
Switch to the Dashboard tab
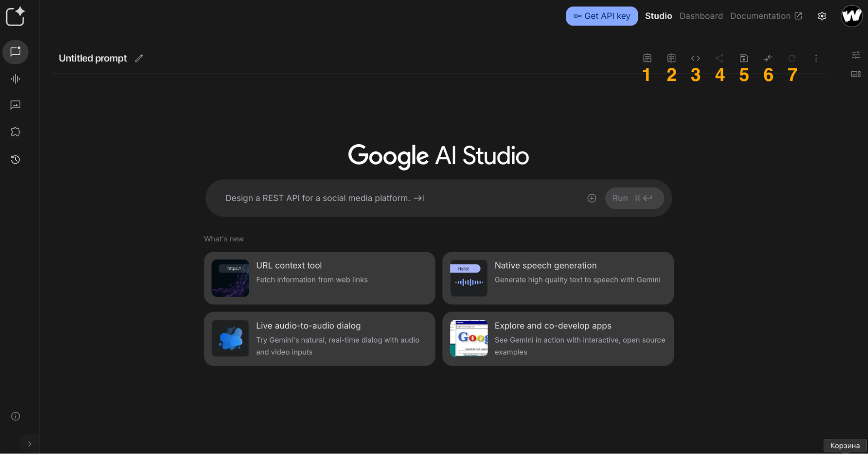701,16
